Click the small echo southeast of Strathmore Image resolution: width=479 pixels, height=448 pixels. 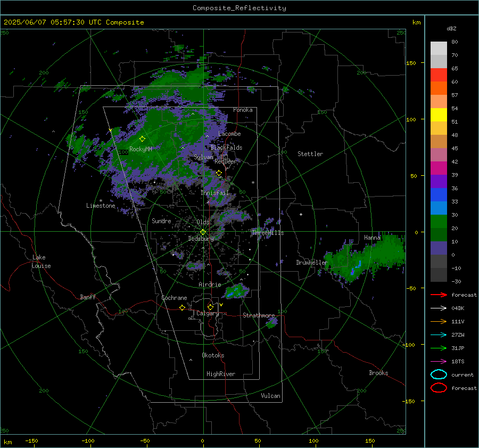point(271,323)
